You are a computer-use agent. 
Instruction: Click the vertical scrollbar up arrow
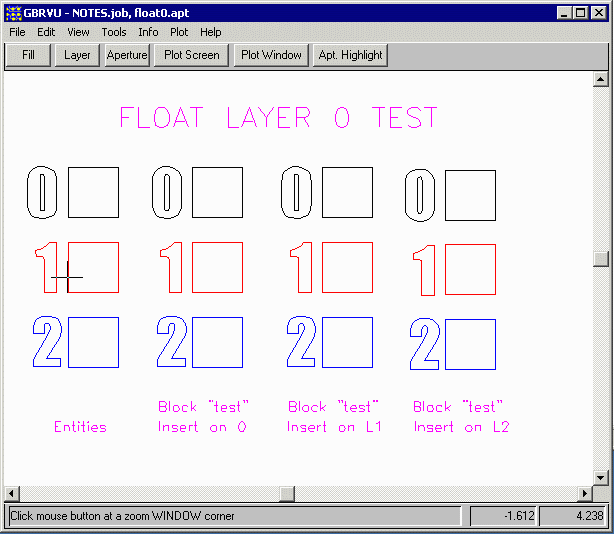click(600, 79)
